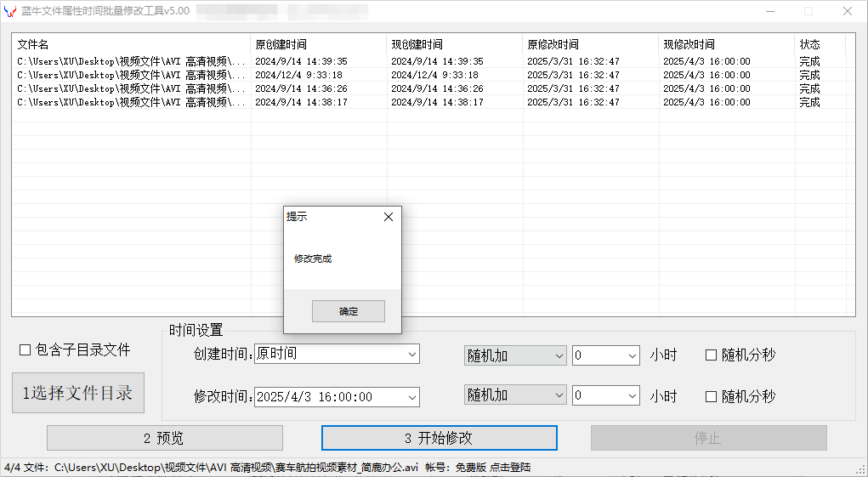Open 随机加 dropdown in 修改时间 row

[515, 395]
